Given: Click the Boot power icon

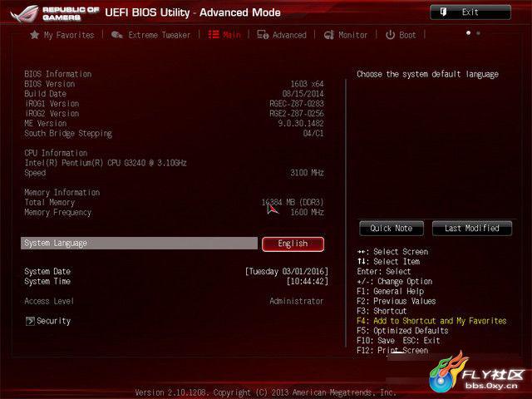Looking at the screenshot, I should point(390,35).
